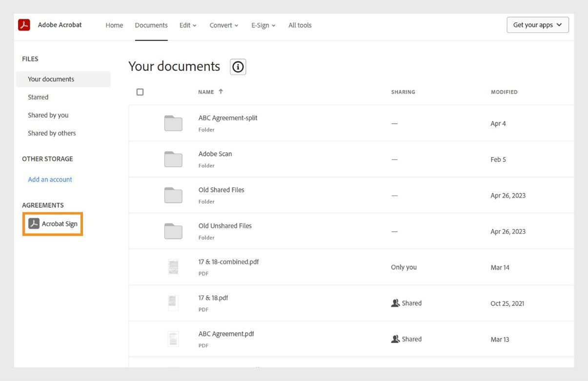588x381 pixels.
Task: Open Get your apps
Action: click(536, 24)
